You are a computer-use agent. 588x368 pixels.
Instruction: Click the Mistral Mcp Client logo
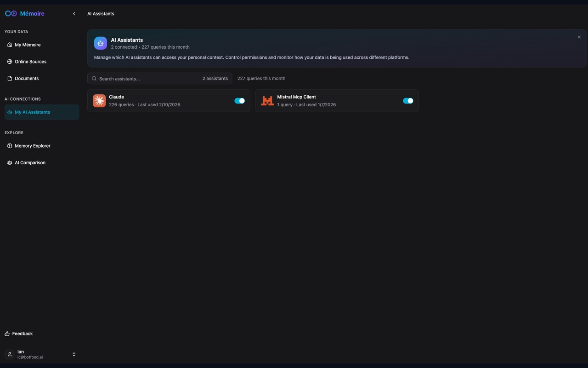point(267,100)
